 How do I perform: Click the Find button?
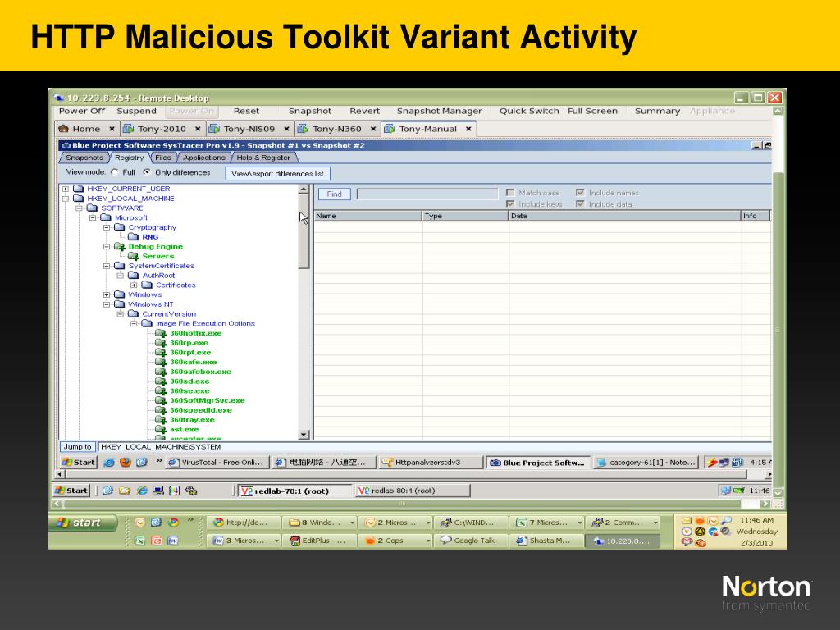click(x=335, y=194)
